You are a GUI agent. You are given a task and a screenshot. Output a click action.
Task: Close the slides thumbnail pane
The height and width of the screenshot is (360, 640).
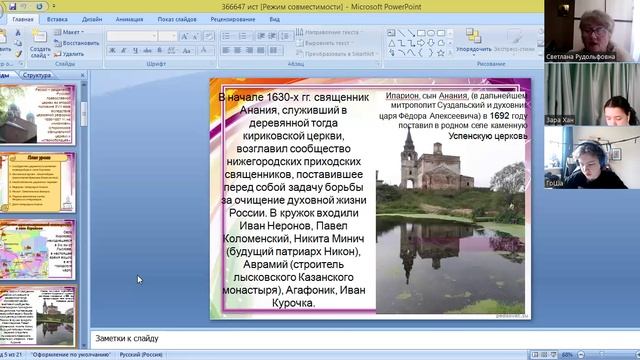point(82,75)
